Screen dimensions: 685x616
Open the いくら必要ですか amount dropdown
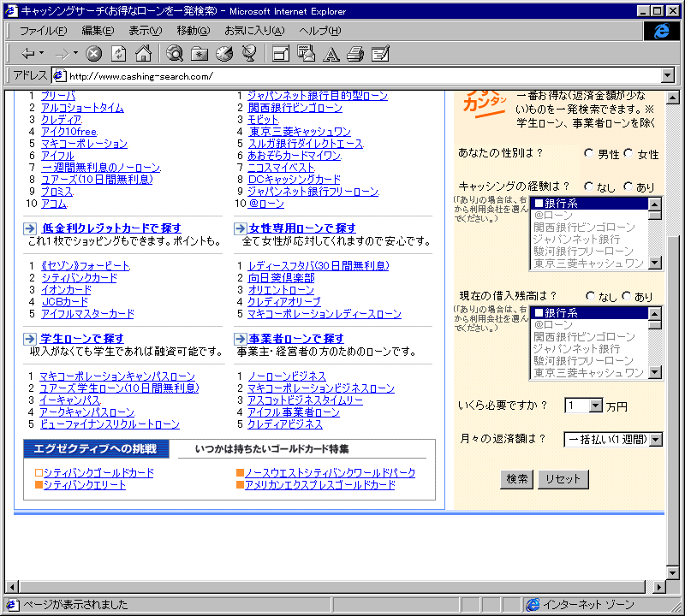(595, 406)
